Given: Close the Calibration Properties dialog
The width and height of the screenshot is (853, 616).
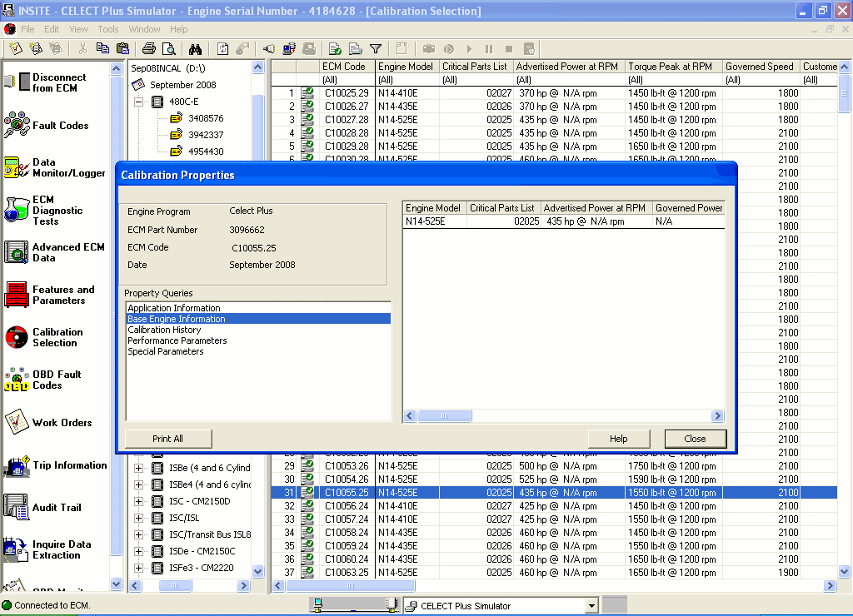Looking at the screenshot, I should [x=696, y=439].
